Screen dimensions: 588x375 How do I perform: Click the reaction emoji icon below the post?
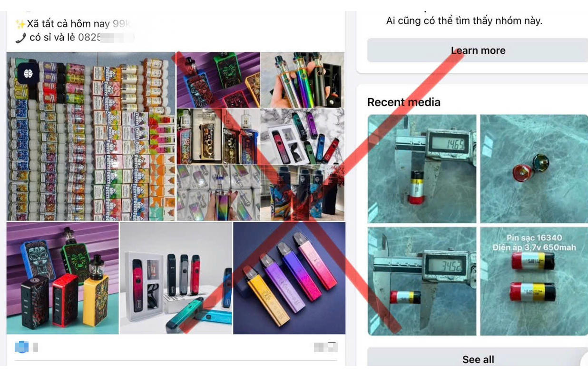coord(21,347)
